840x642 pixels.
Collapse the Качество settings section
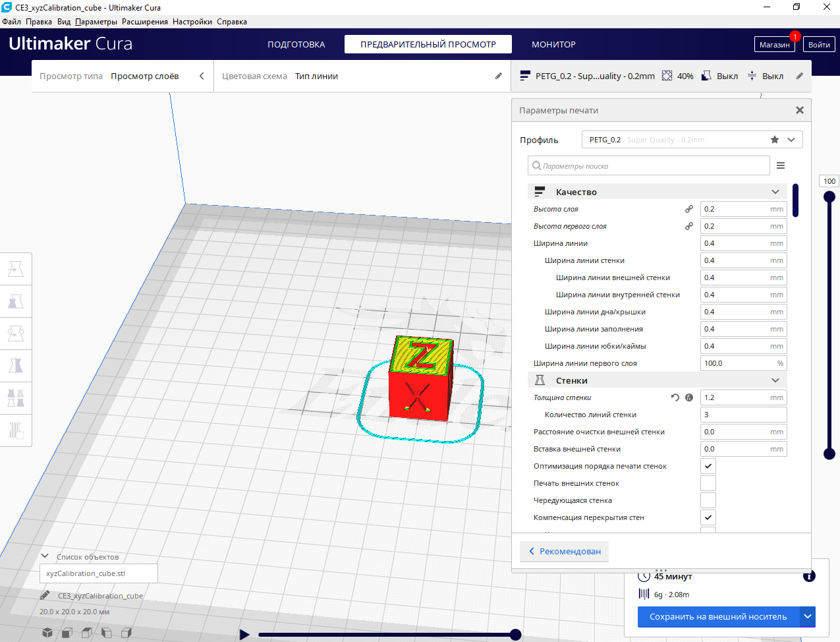[x=775, y=192]
